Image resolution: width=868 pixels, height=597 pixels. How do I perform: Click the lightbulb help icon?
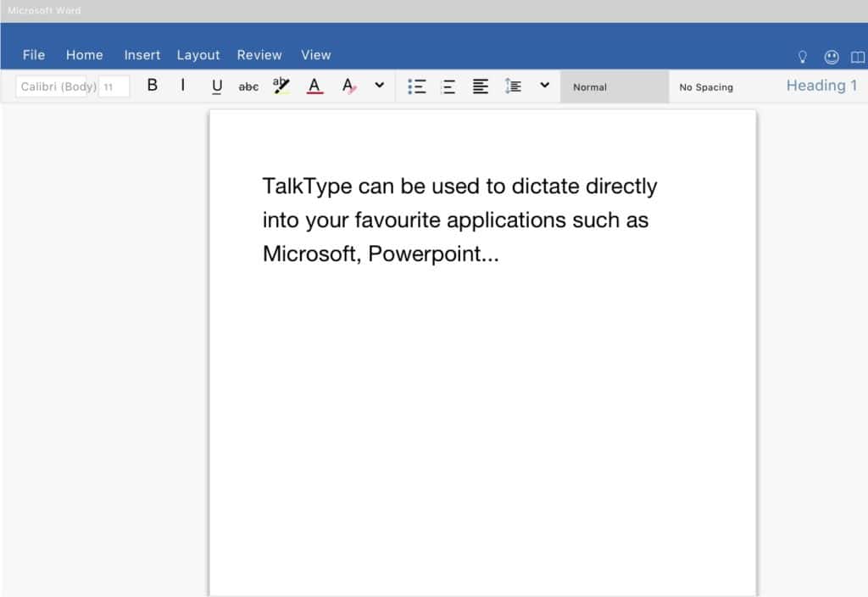click(x=802, y=57)
